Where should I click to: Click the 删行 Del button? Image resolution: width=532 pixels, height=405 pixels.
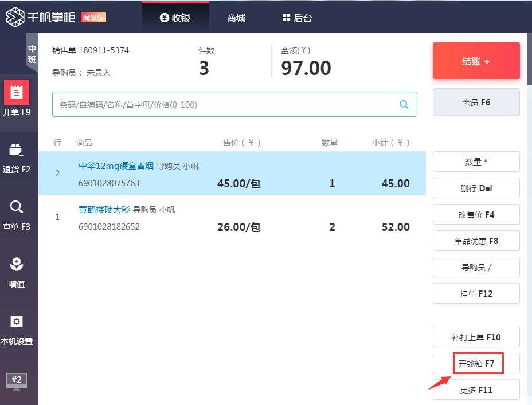476,188
